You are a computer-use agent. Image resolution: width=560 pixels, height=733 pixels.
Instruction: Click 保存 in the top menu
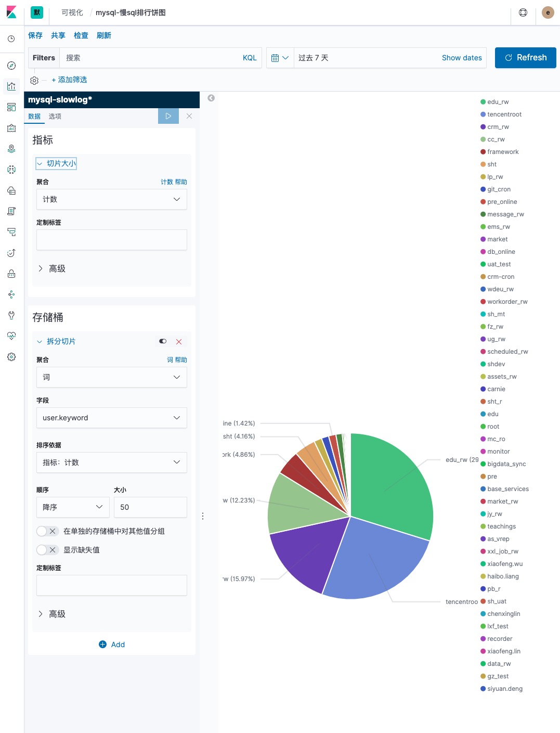coord(35,35)
